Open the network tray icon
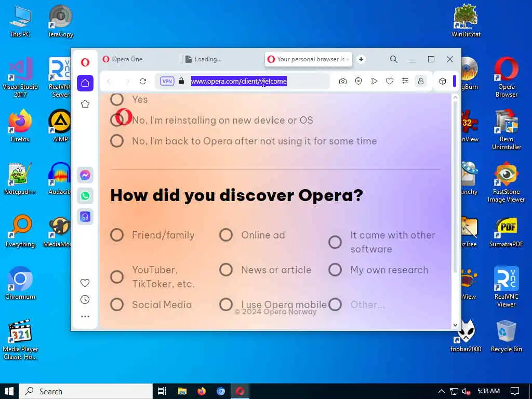 tap(454, 391)
